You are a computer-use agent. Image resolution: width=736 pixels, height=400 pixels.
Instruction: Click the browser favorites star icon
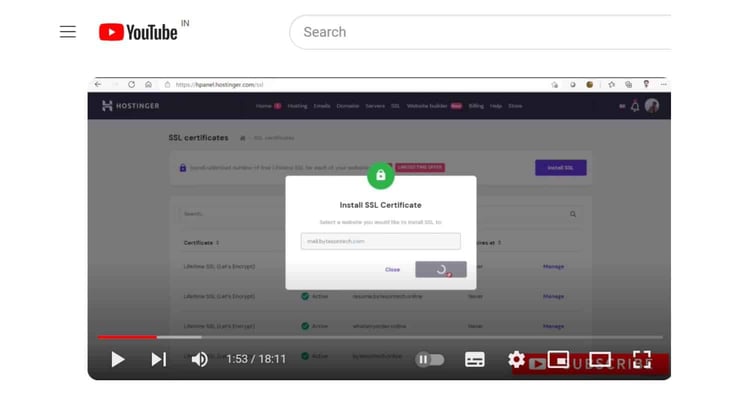tap(611, 85)
